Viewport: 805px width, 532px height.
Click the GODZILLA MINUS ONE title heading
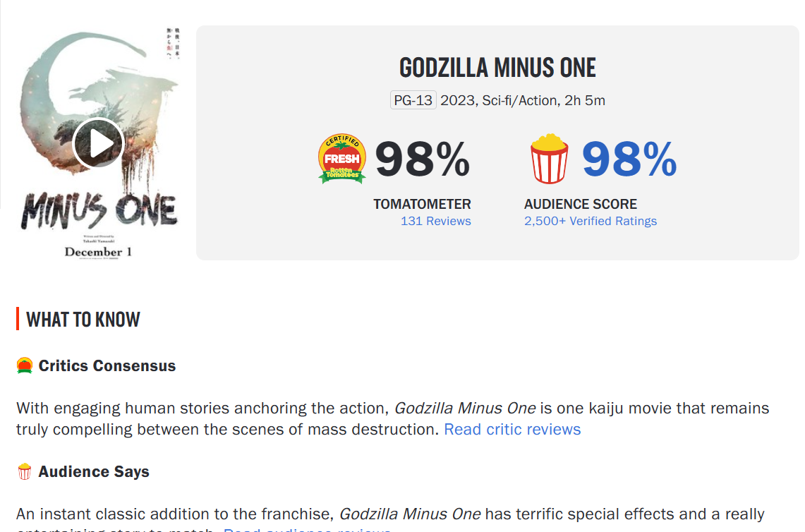(x=497, y=68)
